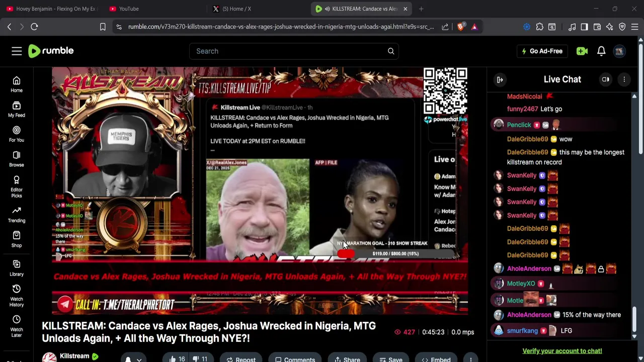Viewport: 644px width, 362px height.
Task: Click the DaleGribble69 username on the 'wow' message
Action: [x=527, y=139]
